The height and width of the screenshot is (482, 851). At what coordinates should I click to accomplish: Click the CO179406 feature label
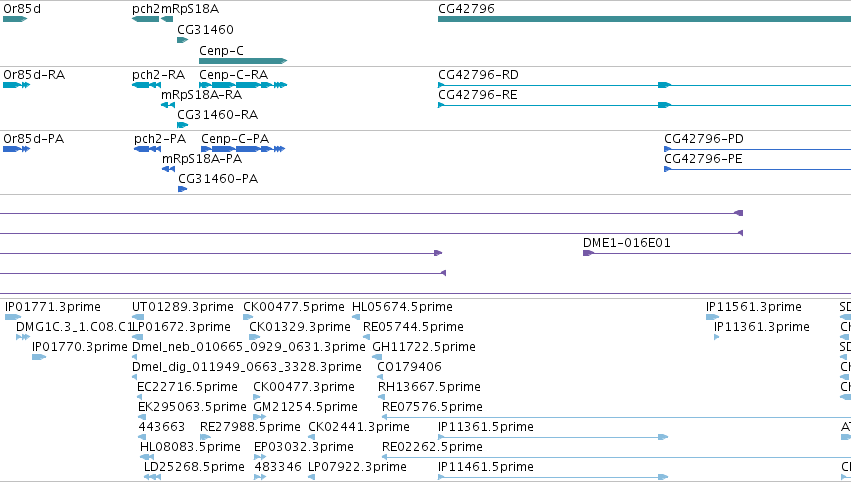(410, 367)
